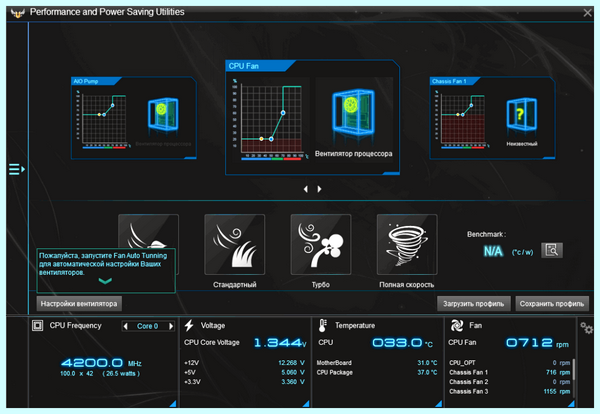The height and width of the screenshot is (414, 600).
Task: Click the +3.3V voltage row
Action: tap(244, 382)
